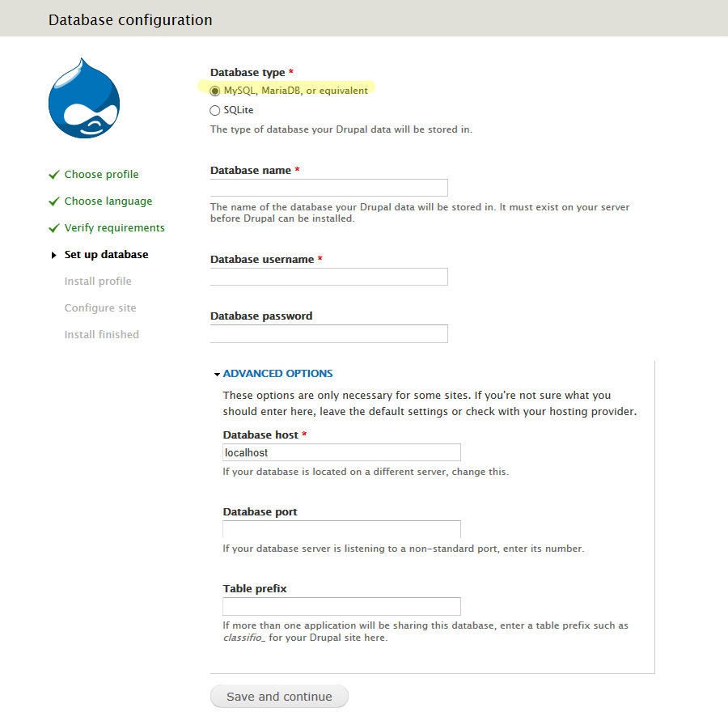Click the checkmark beside Choose profile
This screenshot has height=725, width=728.
click(54, 175)
